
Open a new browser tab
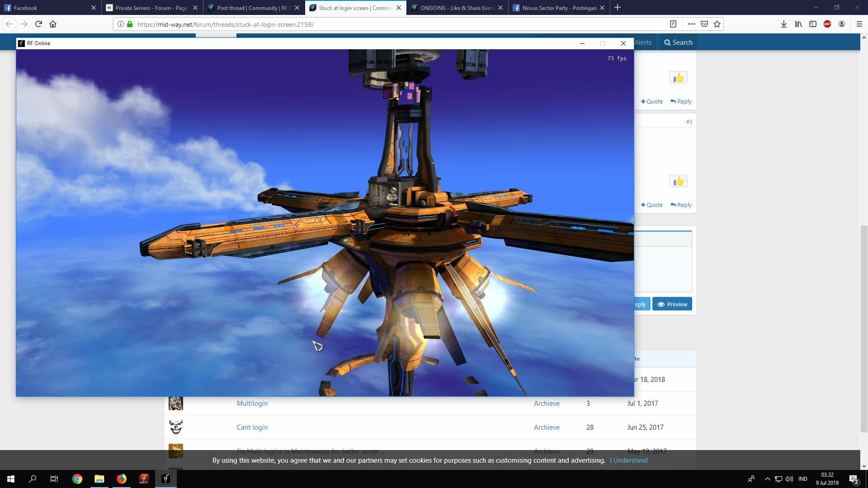[x=618, y=7]
